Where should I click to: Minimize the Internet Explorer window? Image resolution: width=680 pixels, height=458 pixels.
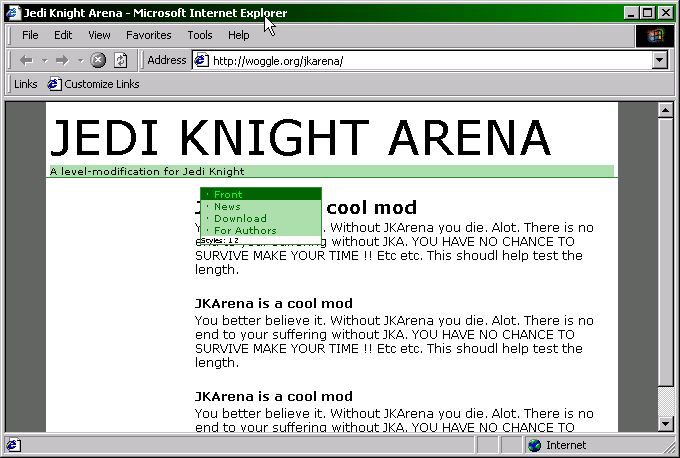click(631, 13)
